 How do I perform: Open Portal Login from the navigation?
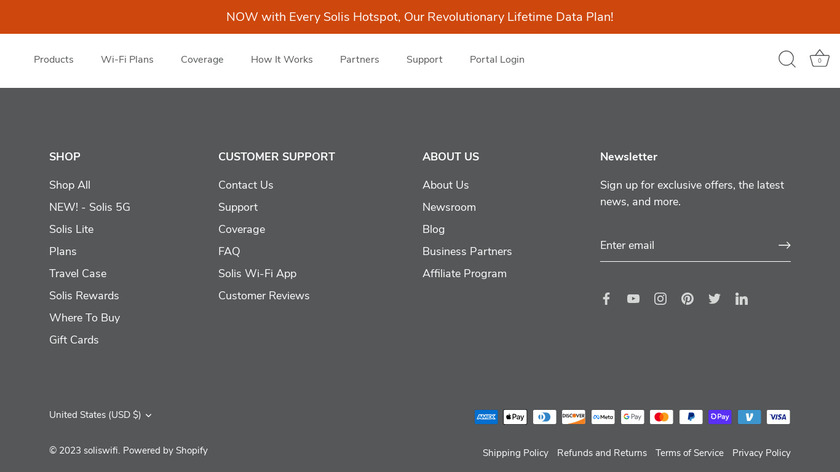point(497,60)
